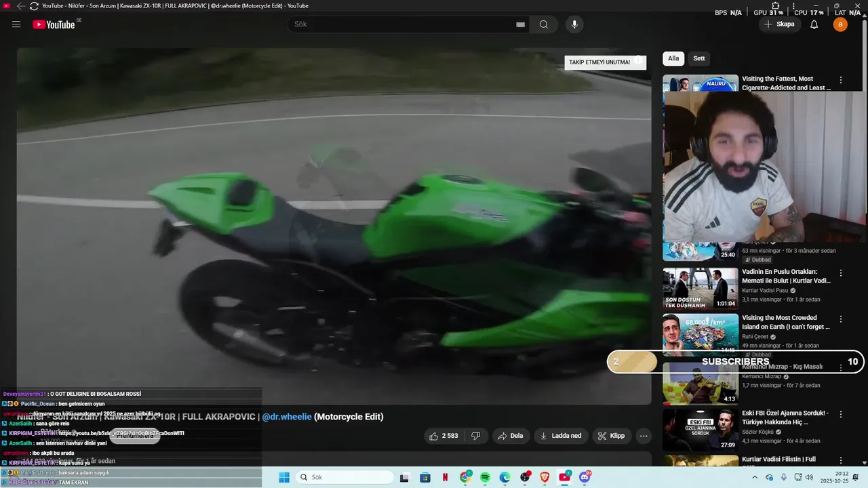The width and height of the screenshot is (868, 488).
Task: Share the video via Dela button
Action: pos(511,436)
